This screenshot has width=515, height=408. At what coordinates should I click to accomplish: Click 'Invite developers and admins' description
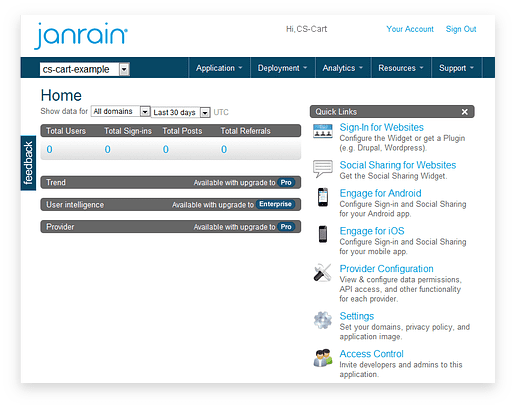(401, 369)
